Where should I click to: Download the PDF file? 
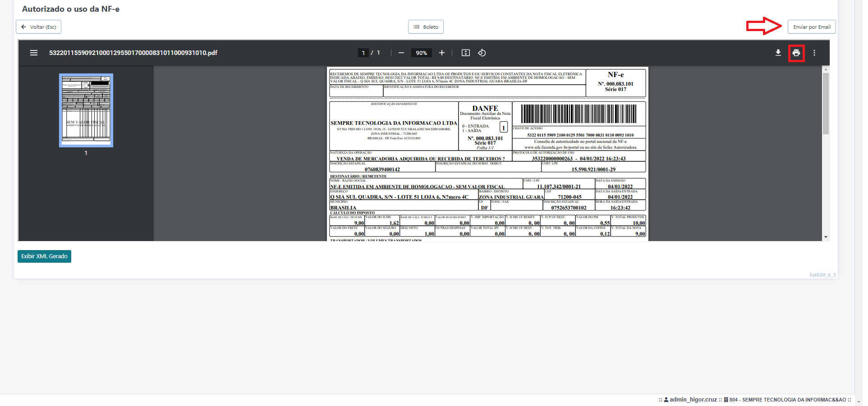(778, 53)
